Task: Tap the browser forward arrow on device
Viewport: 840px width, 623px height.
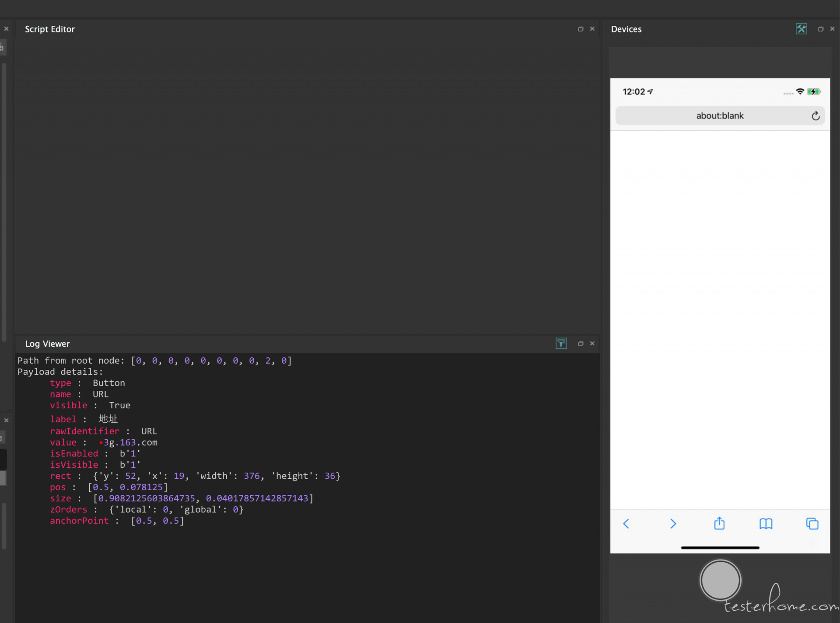Action: [x=673, y=524]
